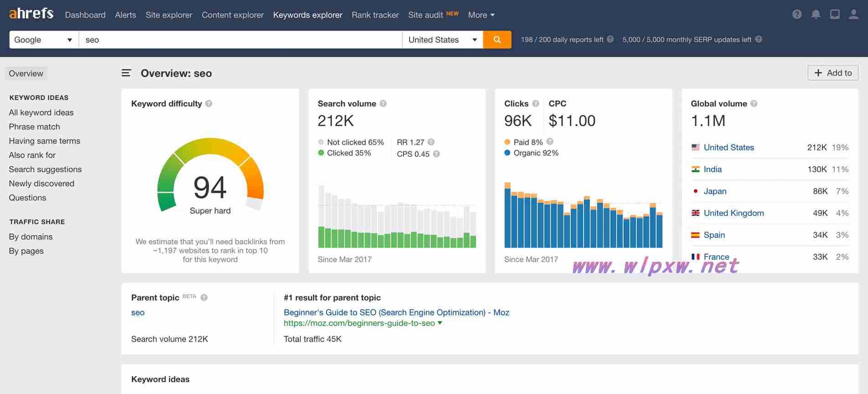Toggle the hamburger menu icon beside Overview

tap(126, 73)
